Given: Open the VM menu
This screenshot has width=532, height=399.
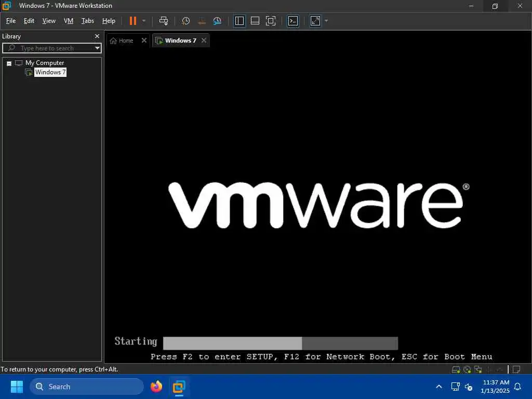Looking at the screenshot, I should pos(69,21).
